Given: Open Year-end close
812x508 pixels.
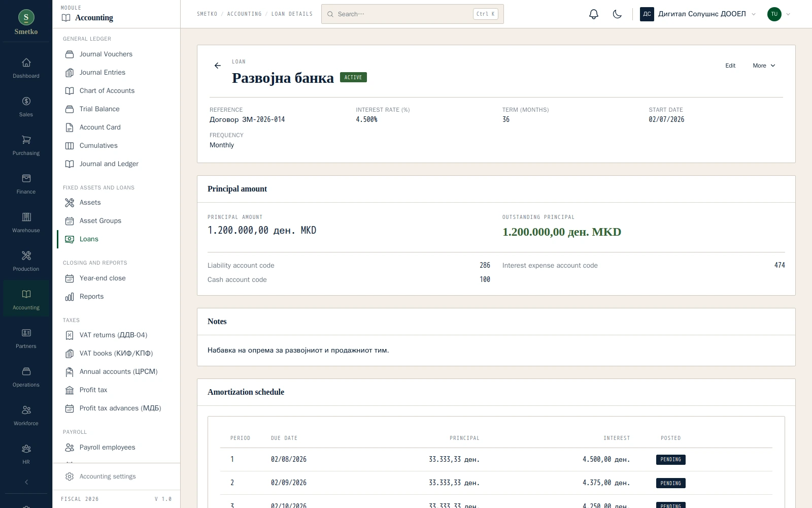Looking at the screenshot, I should point(117,278).
